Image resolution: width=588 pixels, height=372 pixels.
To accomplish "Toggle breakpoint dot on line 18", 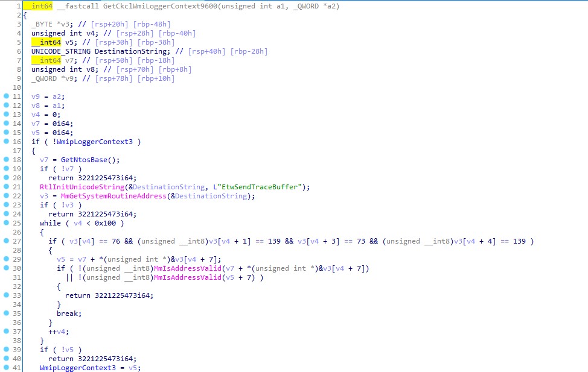I will (x=6, y=159).
